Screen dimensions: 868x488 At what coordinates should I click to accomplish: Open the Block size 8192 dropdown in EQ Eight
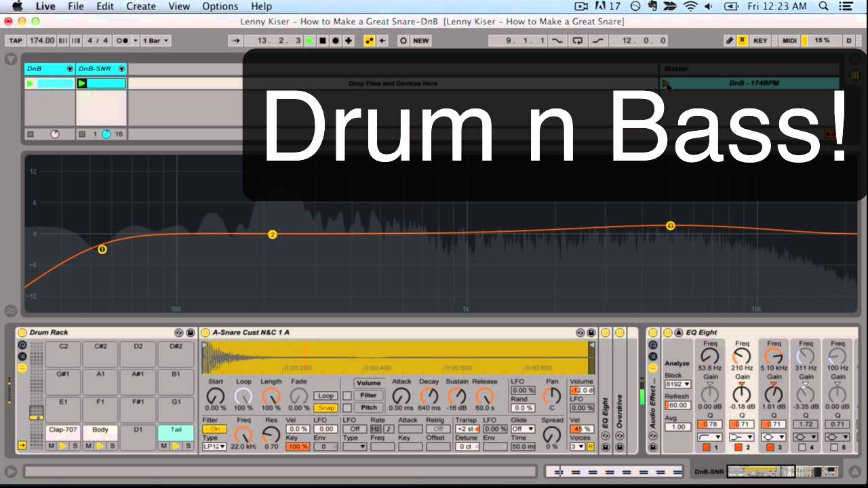pyautogui.click(x=678, y=384)
